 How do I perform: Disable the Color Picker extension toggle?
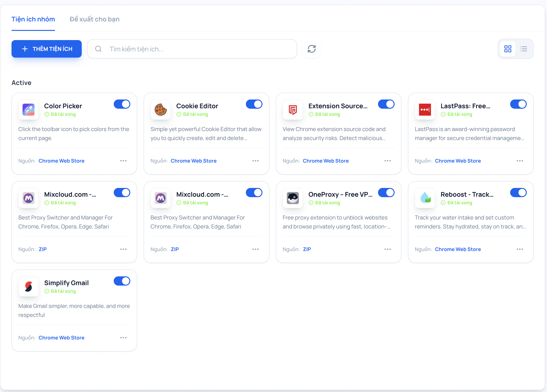click(x=122, y=104)
